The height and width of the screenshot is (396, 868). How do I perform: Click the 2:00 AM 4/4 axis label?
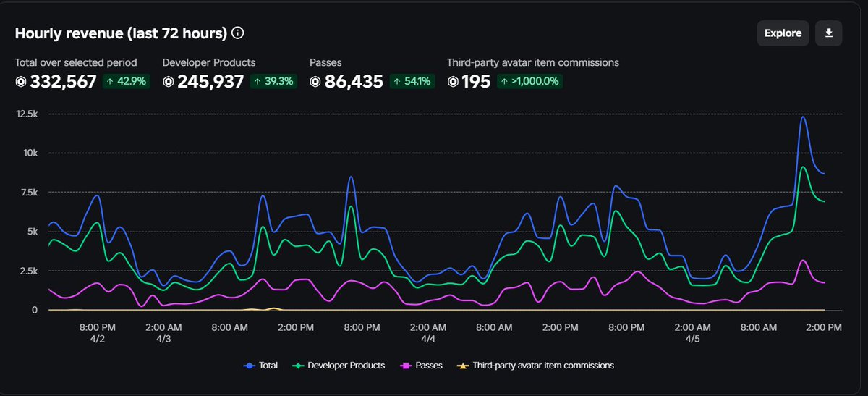(428, 333)
